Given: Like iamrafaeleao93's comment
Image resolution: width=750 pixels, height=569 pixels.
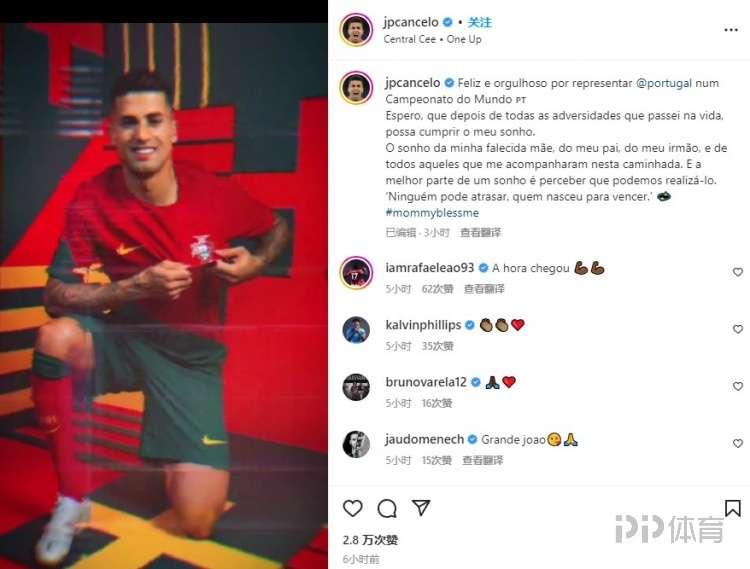Looking at the screenshot, I should [x=738, y=272].
